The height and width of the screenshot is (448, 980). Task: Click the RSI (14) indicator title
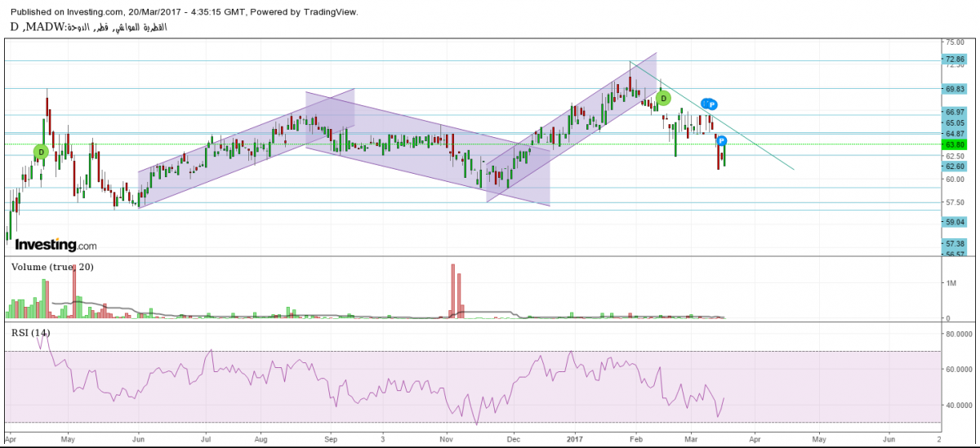[x=30, y=331]
